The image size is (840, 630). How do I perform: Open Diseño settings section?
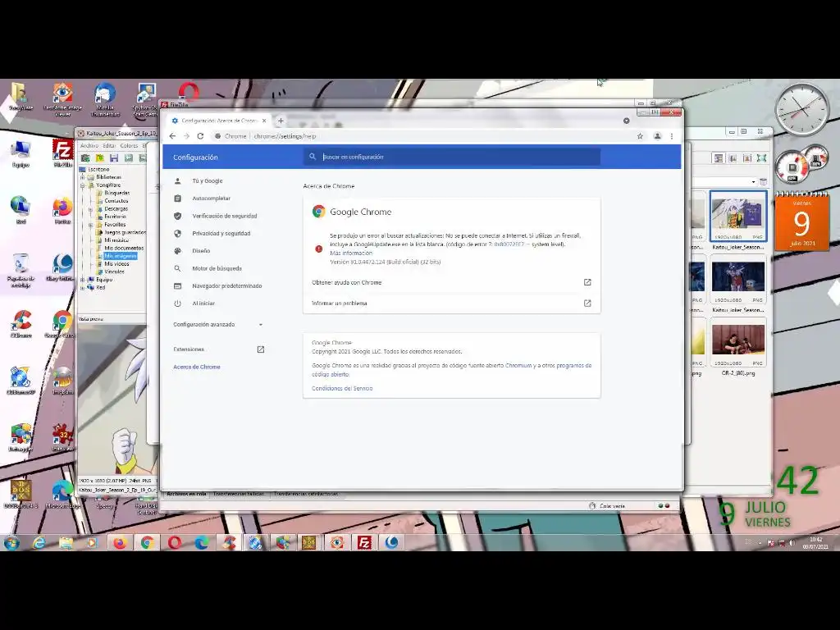pyautogui.click(x=201, y=251)
